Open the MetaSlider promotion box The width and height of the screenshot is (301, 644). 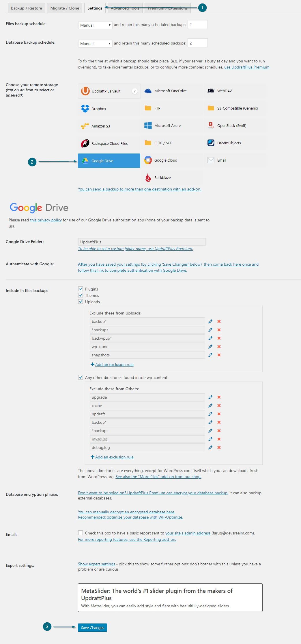(170, 597)
